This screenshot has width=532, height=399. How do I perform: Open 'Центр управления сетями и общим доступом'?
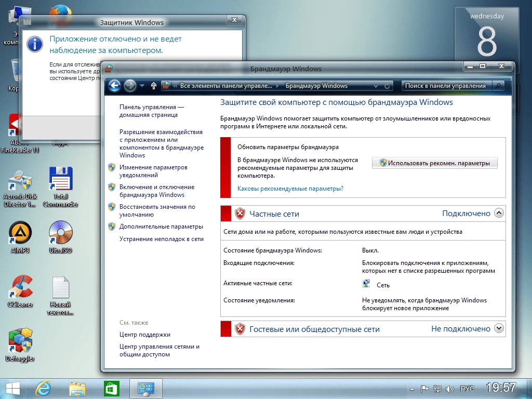[x=159, y=351]
